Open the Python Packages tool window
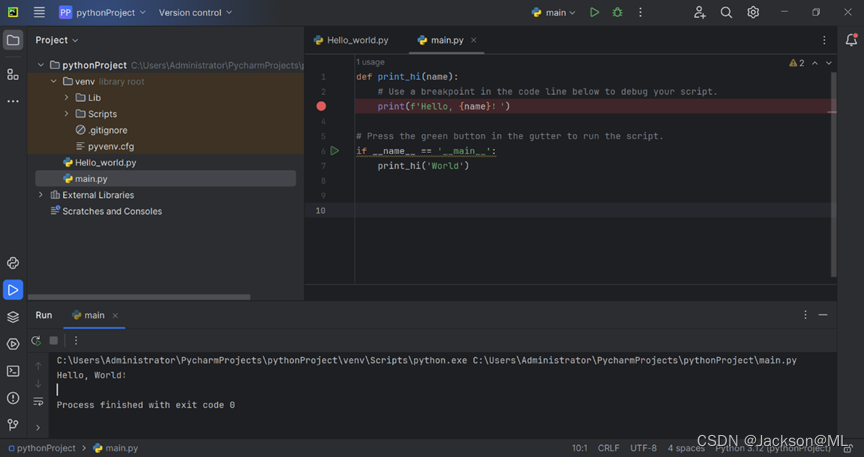 (13, 317)
